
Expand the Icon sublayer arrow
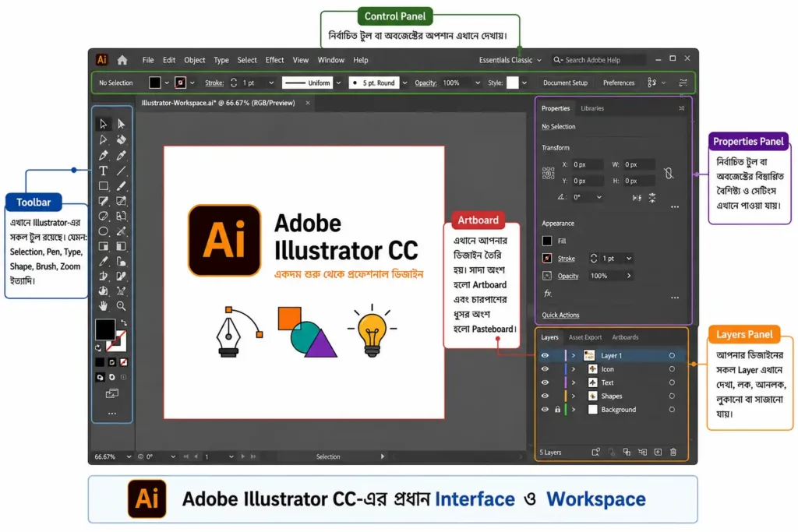(574, 368)
